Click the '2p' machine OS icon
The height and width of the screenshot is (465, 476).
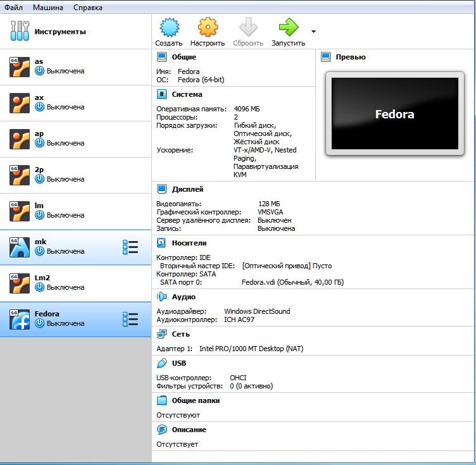20,175
